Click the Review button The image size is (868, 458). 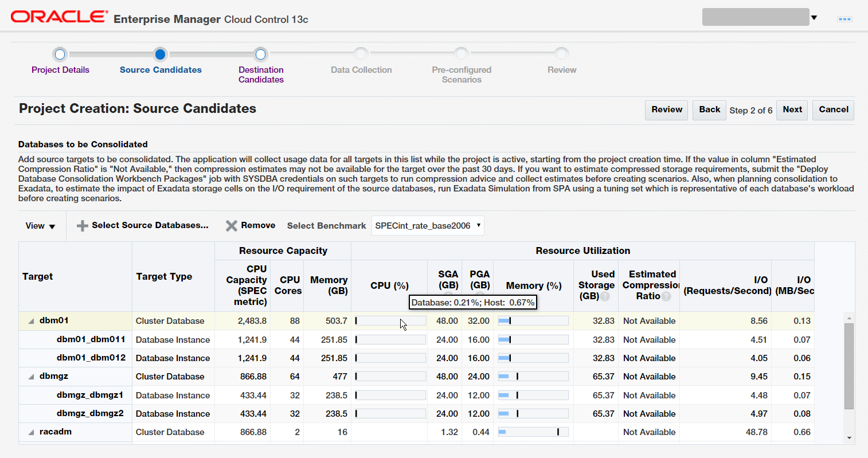(x=667, y=110)
